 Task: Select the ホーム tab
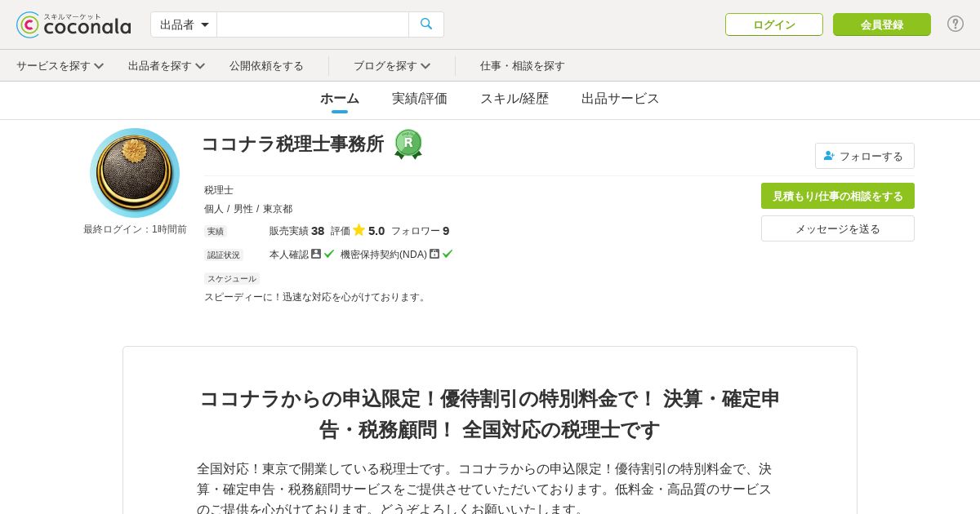pos(340,99)
